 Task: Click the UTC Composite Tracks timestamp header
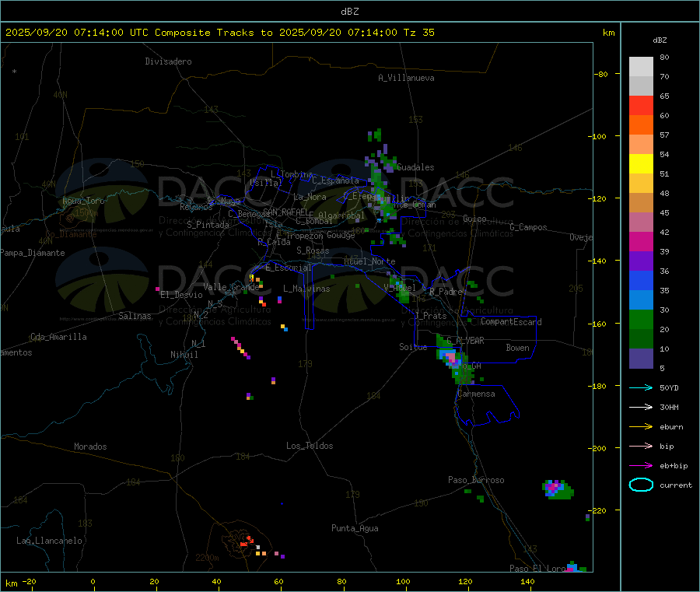tap(219, 33)
